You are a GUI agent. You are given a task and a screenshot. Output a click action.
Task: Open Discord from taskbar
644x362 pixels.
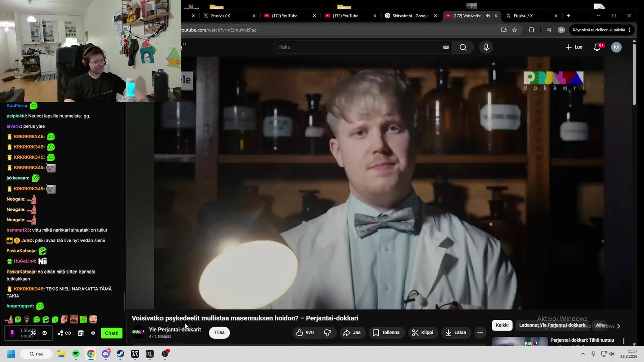click(x=106, y=354)
